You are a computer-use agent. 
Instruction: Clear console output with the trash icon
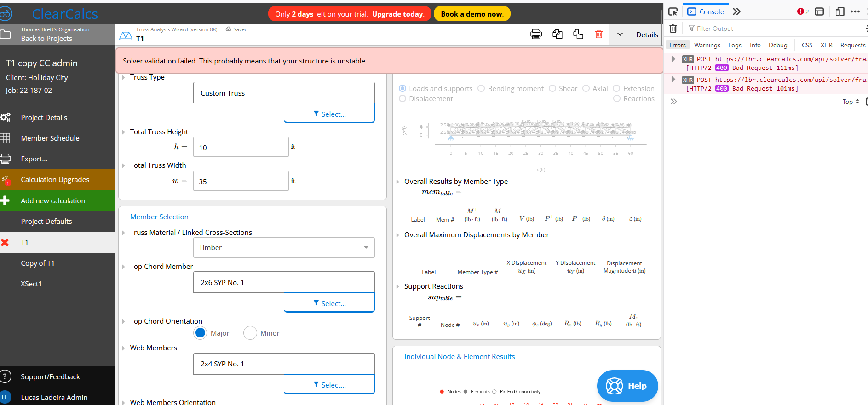(673, 29)
